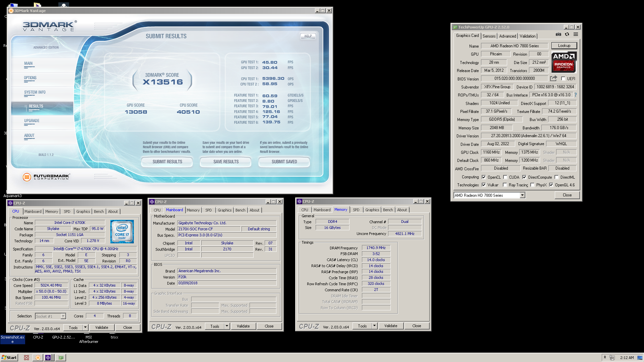The width and height of the screenshot is (644, 362).
Task: Open the Graphics tab in CPU-Z CPU window
Action: pyautogui.click(x=83, y=212)
